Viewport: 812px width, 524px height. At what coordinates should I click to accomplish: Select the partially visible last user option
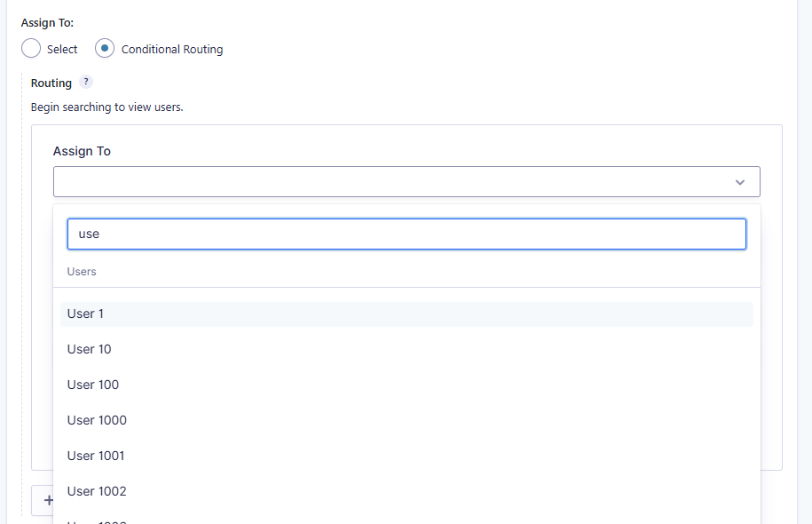click(x=98, y=520)
